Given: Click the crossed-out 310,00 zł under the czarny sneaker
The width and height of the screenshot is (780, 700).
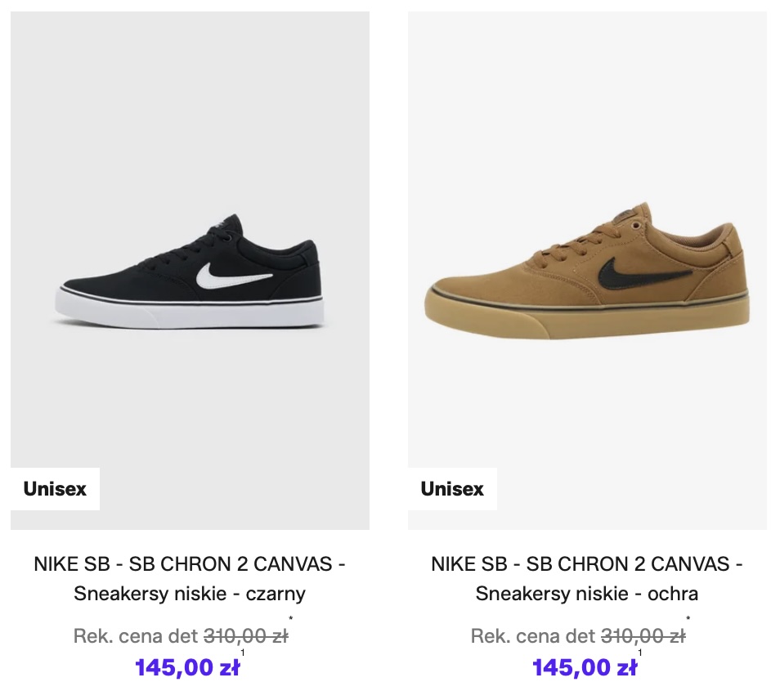Looking at the screenshot, I should pyautogui.click(x=245, y=636).
